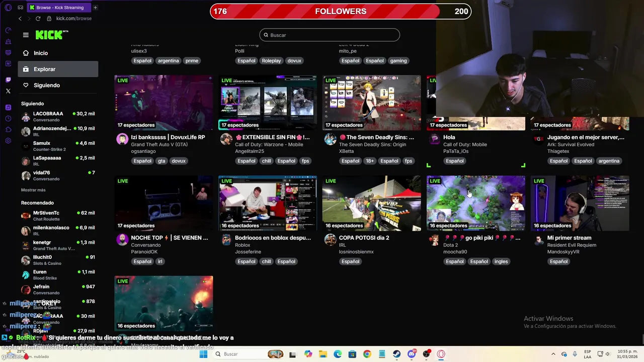Viewport: 644px width, 362px height.
Task: Open the extensions cube sidebar icon
Action: coord(8,130)
